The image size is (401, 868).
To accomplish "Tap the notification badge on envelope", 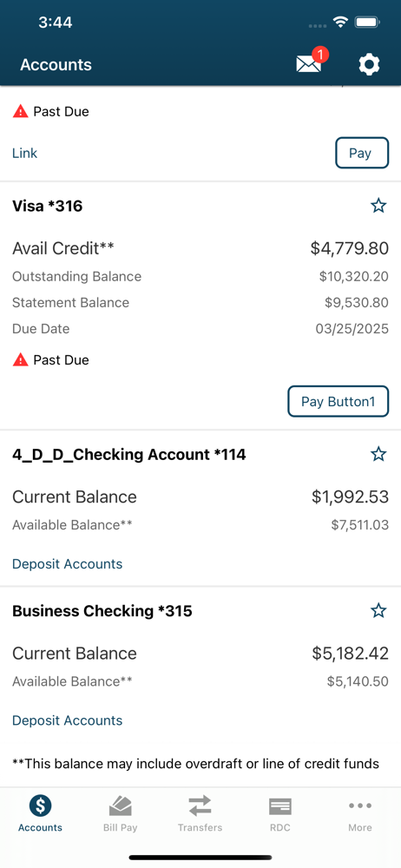I will (320, 55).
